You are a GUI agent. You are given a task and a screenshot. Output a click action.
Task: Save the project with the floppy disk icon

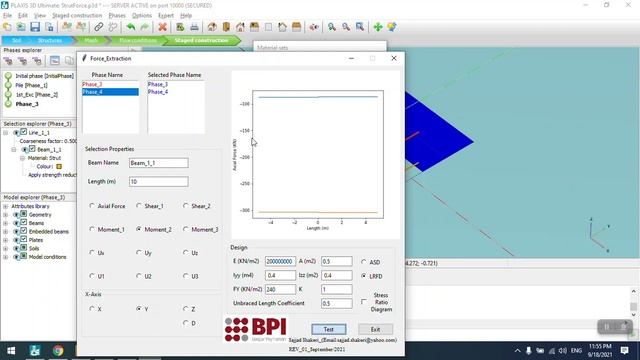(x=35, y=27)
